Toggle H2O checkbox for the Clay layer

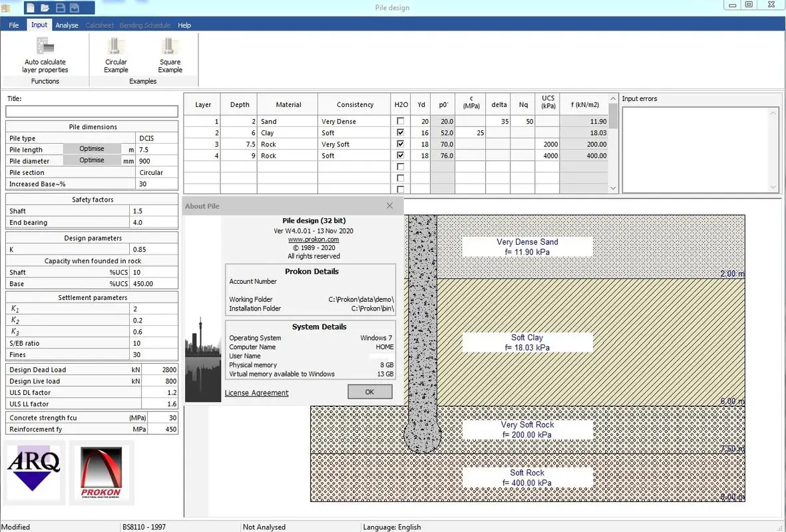[x=400, y=133]
